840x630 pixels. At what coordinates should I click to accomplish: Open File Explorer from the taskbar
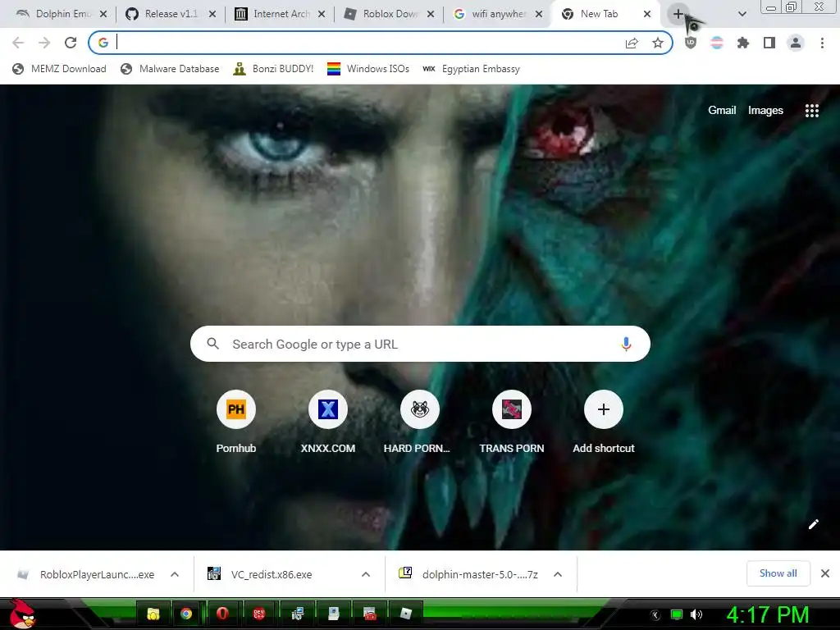click(x=153, y=614)
